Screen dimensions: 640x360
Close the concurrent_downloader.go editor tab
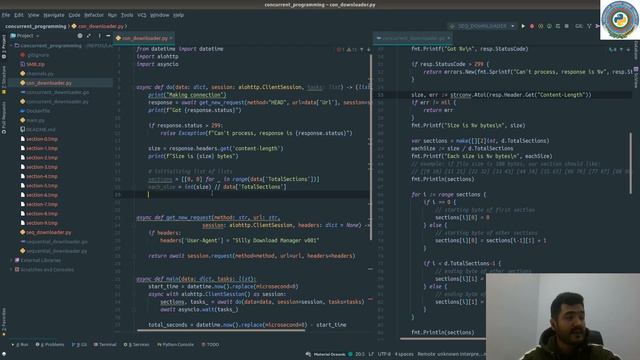449,38
